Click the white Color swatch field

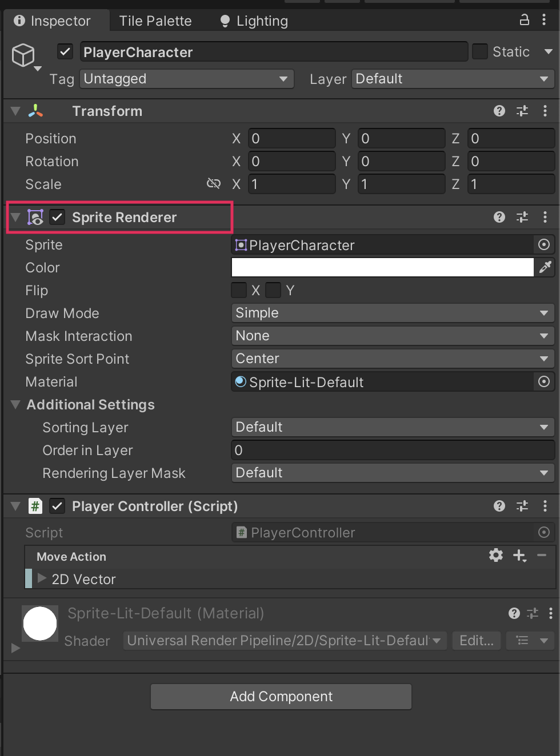[x=382, y=267]
